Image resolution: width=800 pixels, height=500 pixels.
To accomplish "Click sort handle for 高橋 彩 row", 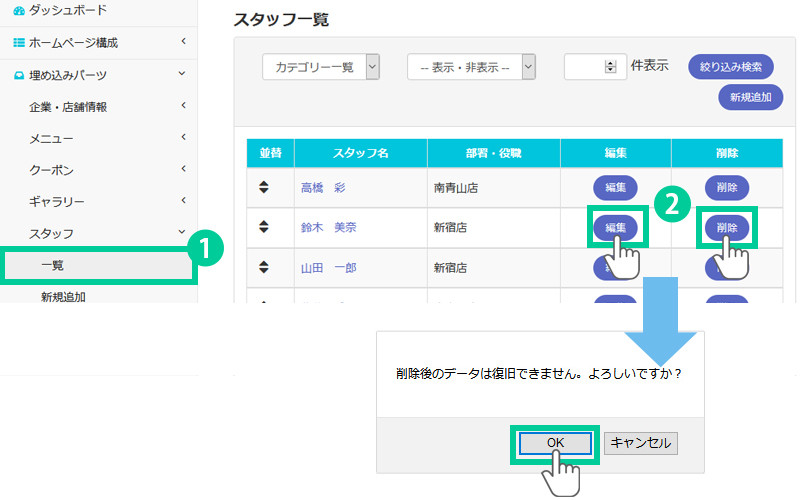I will (x=264, y=187).
